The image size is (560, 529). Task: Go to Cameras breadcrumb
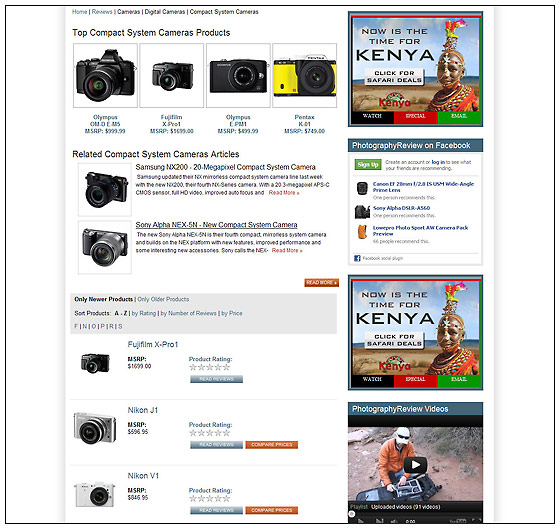pos(129,12)
